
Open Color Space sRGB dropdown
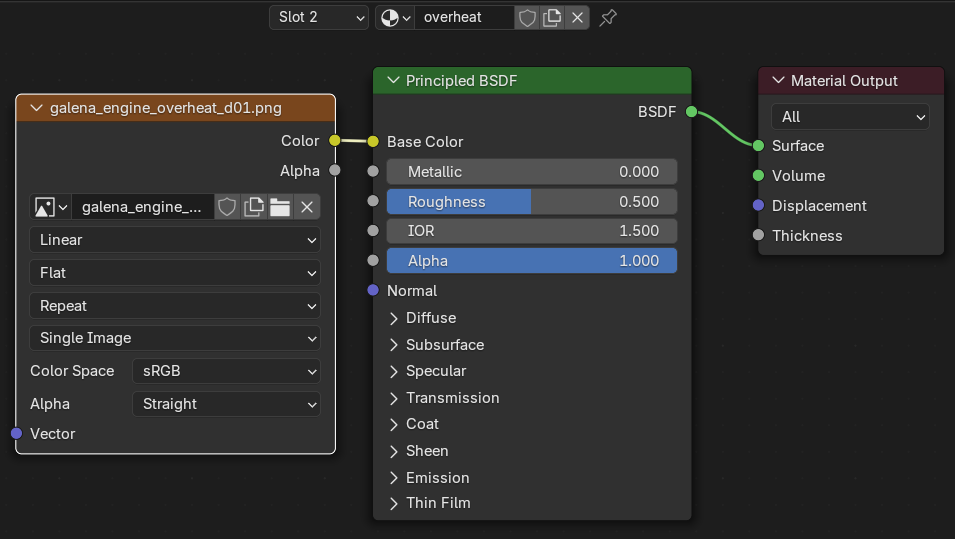[226, 371]
